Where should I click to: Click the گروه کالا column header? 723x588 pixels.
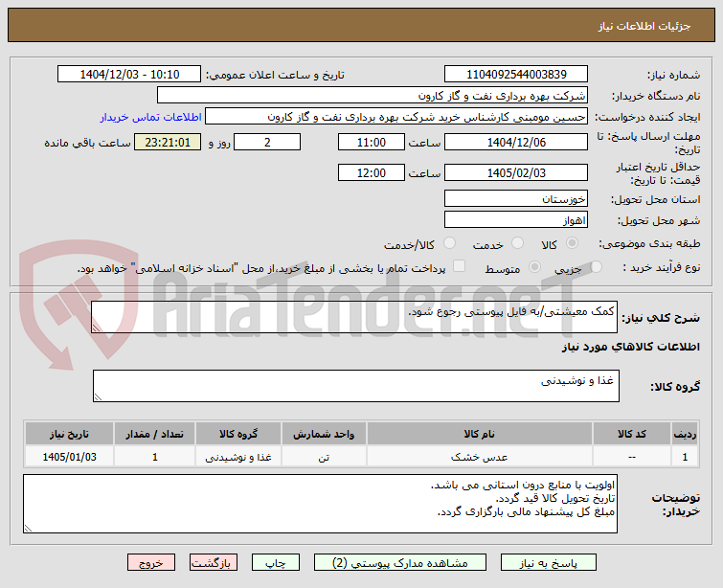[237, 434]
